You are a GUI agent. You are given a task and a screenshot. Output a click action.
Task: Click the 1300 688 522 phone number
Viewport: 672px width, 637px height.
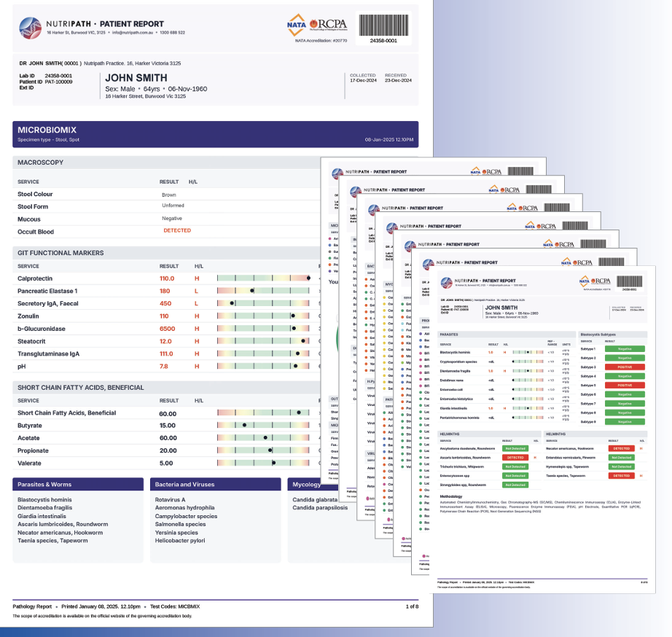click(172, 33)
